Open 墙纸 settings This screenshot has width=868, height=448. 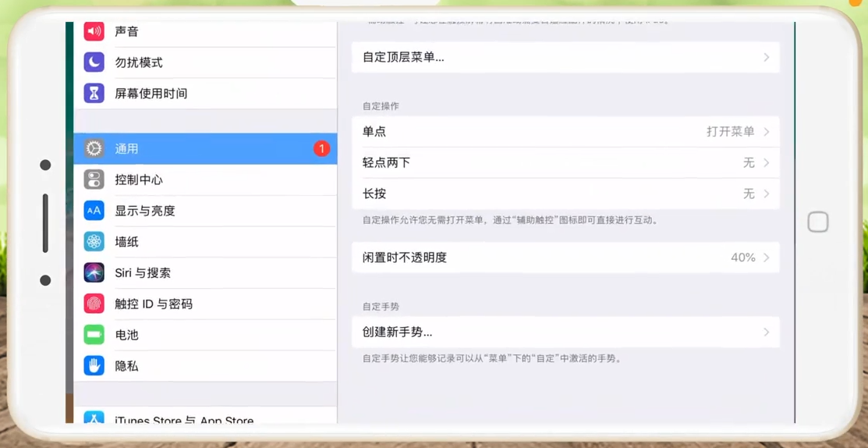point(205,241)
